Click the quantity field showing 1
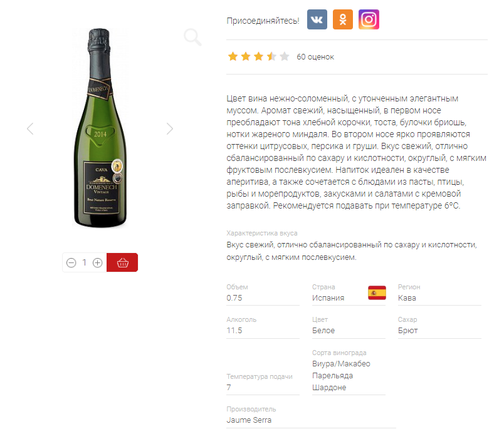504x434 pixels. (x=84, y=262)
